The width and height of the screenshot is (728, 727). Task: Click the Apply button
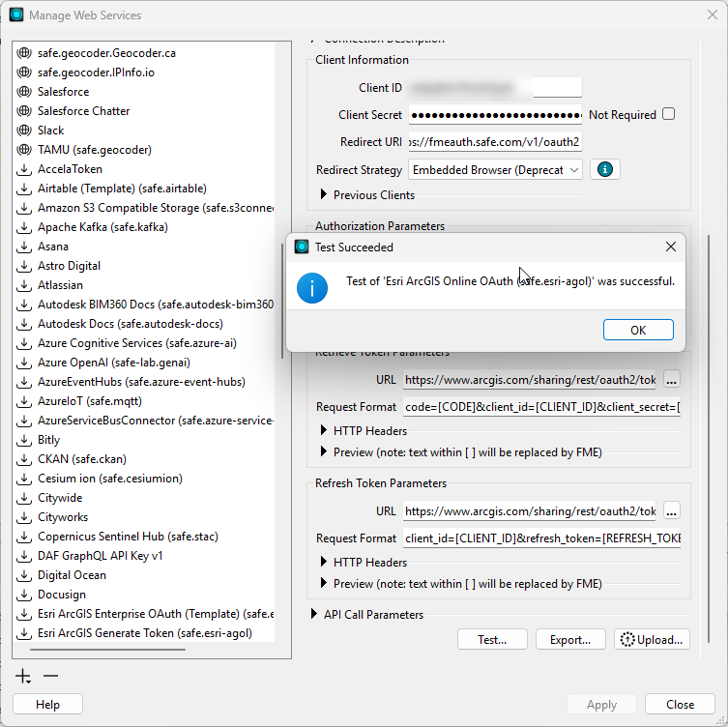(x=601, y=704)
